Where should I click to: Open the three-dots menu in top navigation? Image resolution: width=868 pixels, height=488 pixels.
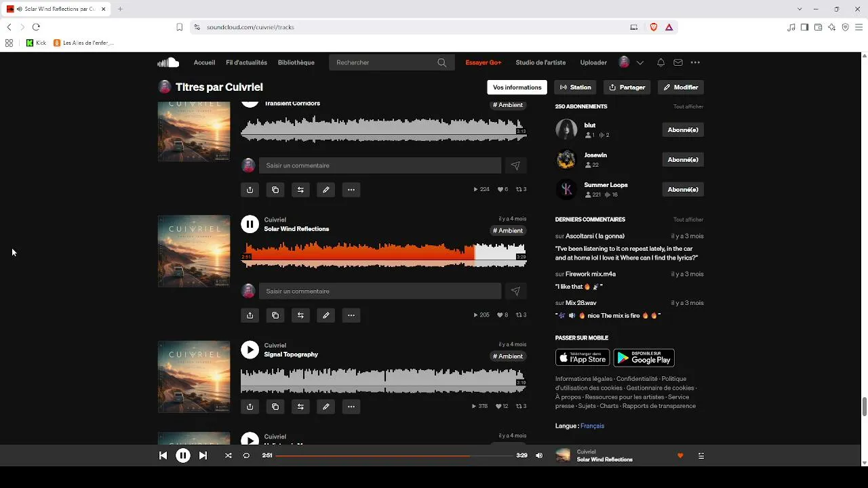click(x=695, y=62)
